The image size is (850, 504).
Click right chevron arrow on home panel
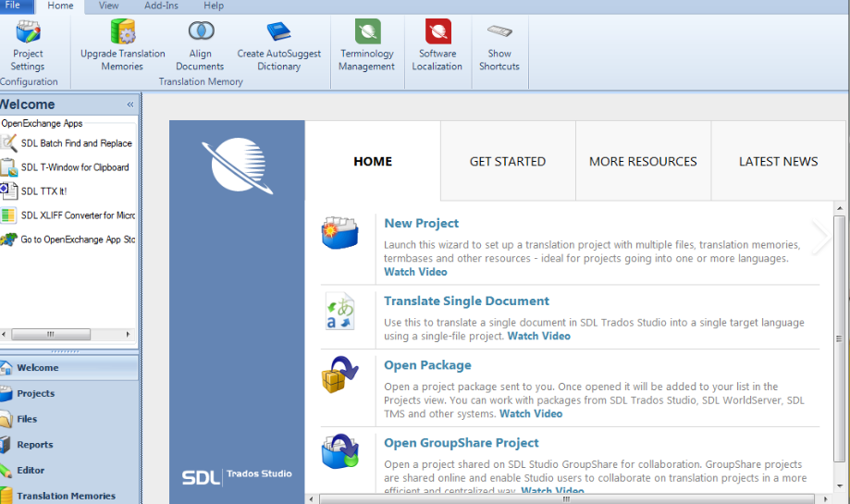tap(820, 238)
